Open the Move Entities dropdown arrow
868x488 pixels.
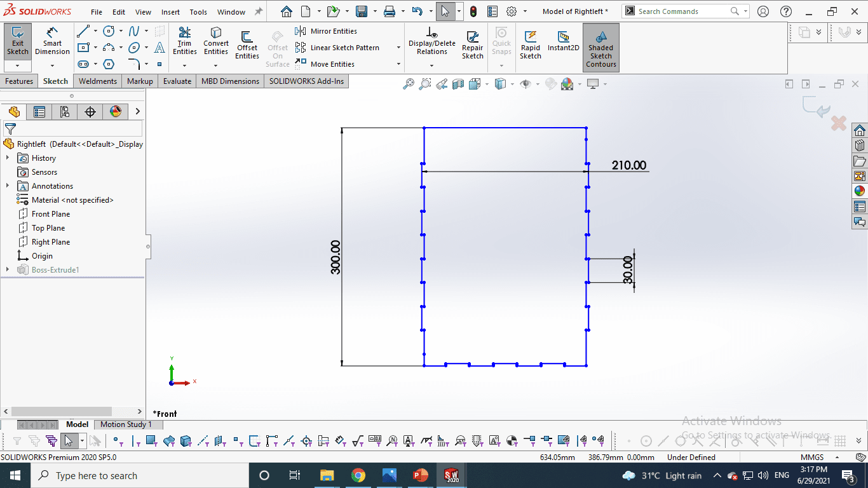pyautogui.click(x=398, y=64)
